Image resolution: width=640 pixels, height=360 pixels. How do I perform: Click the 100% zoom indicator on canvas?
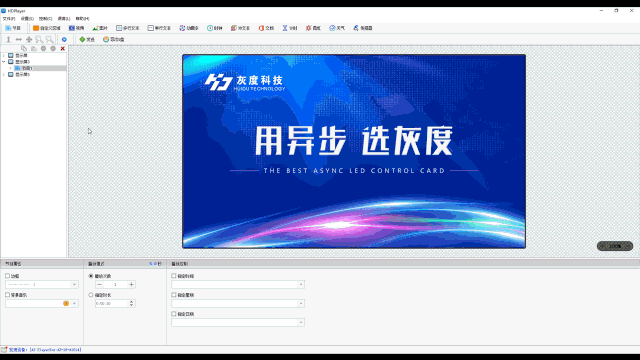(615, 246)
